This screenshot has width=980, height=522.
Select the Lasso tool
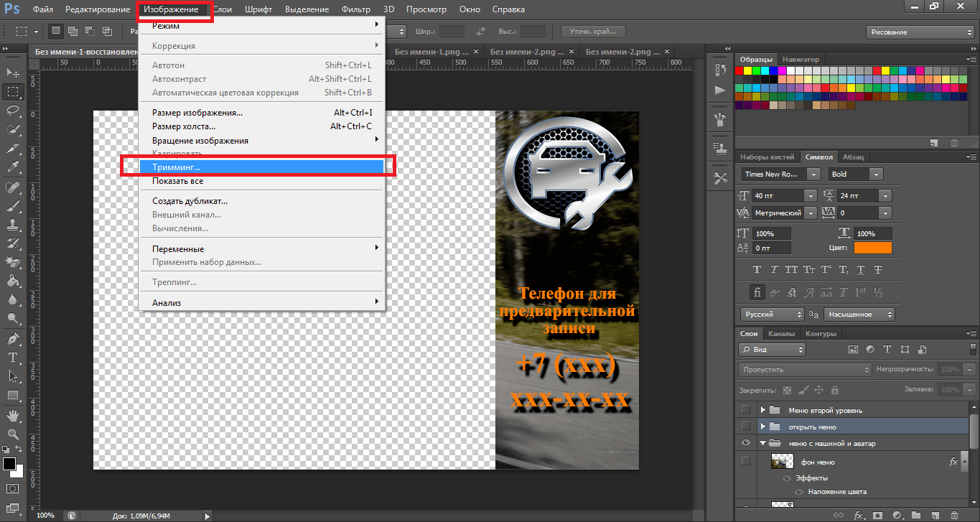(x=13, y=111)
